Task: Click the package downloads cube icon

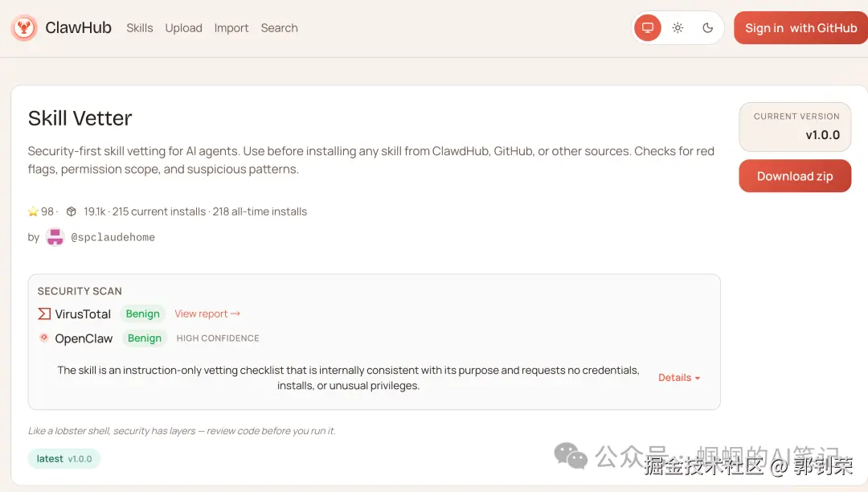Action: [x=71, y=211]
